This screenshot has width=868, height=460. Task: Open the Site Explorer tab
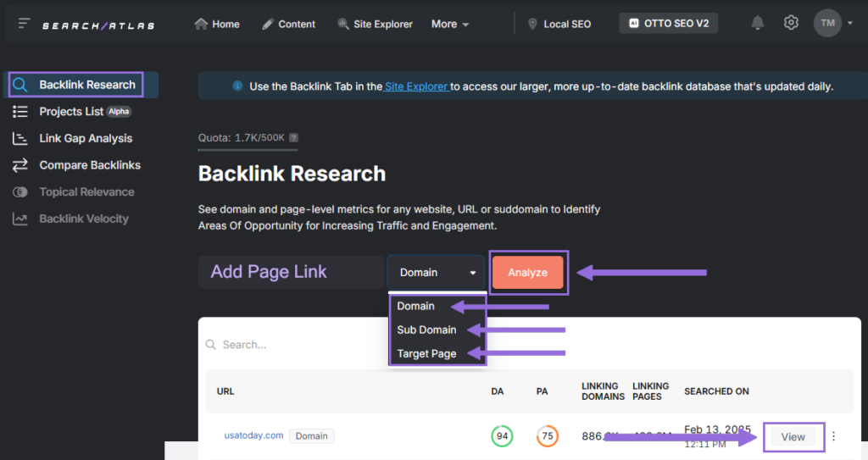pos(375,24)
